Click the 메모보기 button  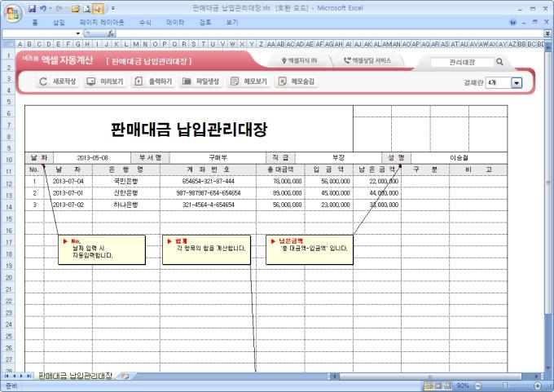pos(248,81)
